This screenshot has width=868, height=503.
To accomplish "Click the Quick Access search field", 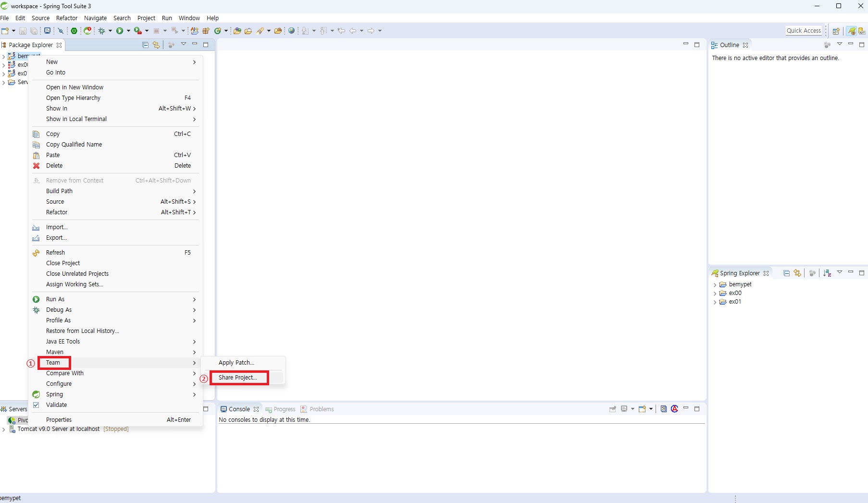I will pos(804,31).
